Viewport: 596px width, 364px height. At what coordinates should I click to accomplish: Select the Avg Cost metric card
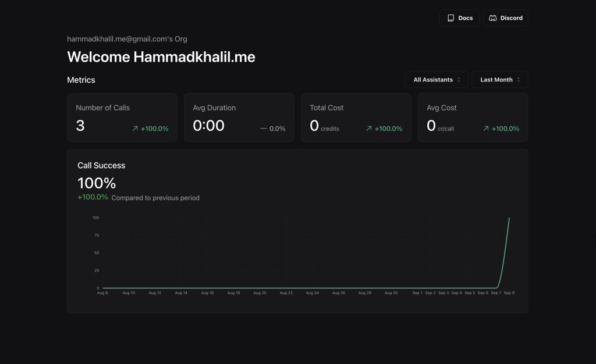coord(473,117)
